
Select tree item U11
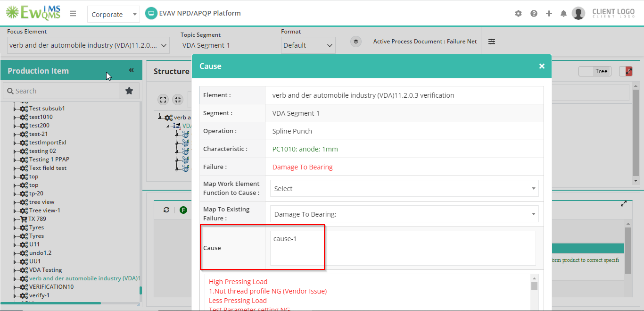[34, 244]
